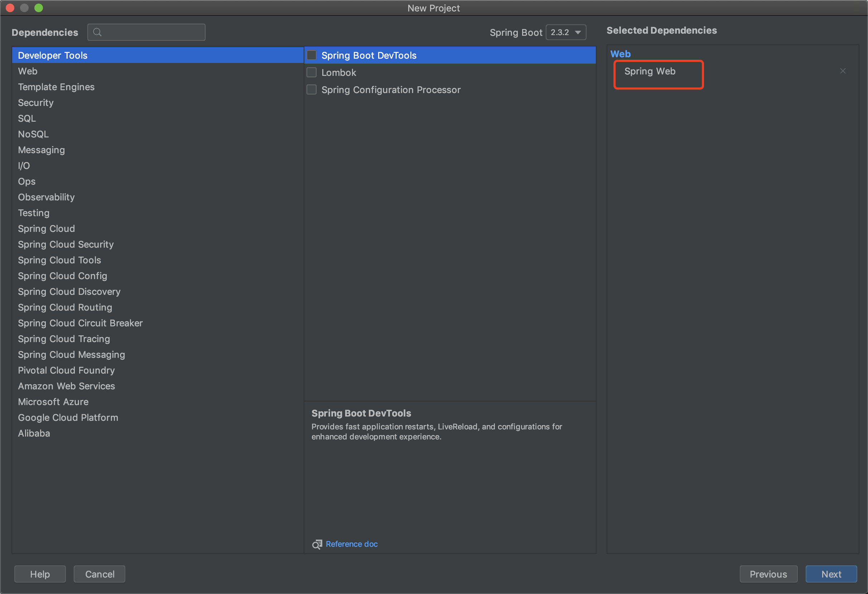Viewport: 868px width, 594px height.
Task: Select Spring Cloud Circuit Breaker category
Action: tap(158, 323)
